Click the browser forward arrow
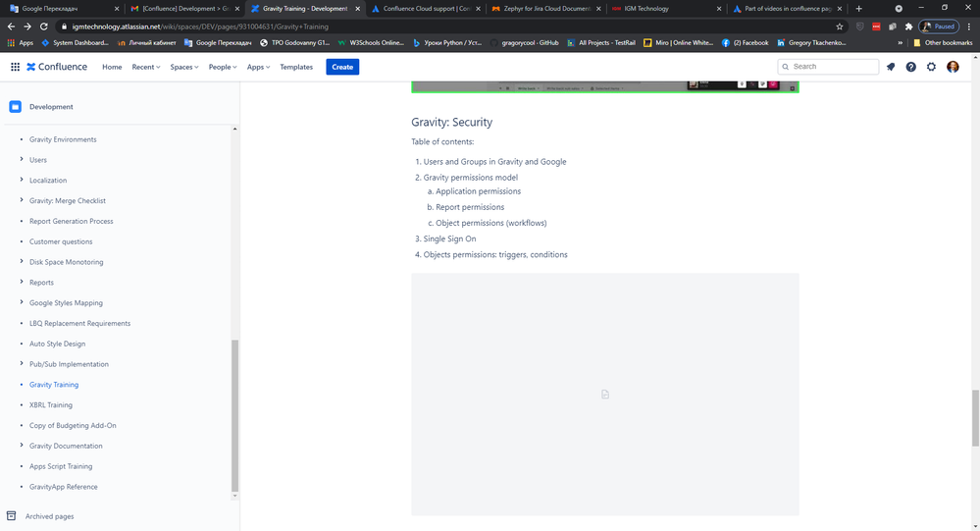Image resolution: width=980 pixels, height=531 pixels. point(26,27)
